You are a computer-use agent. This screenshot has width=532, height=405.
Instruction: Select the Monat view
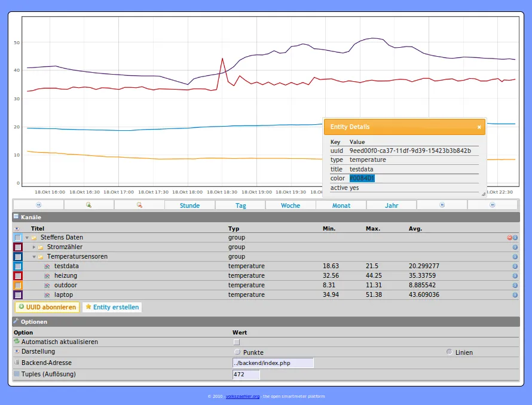click(x=341, y=205)
